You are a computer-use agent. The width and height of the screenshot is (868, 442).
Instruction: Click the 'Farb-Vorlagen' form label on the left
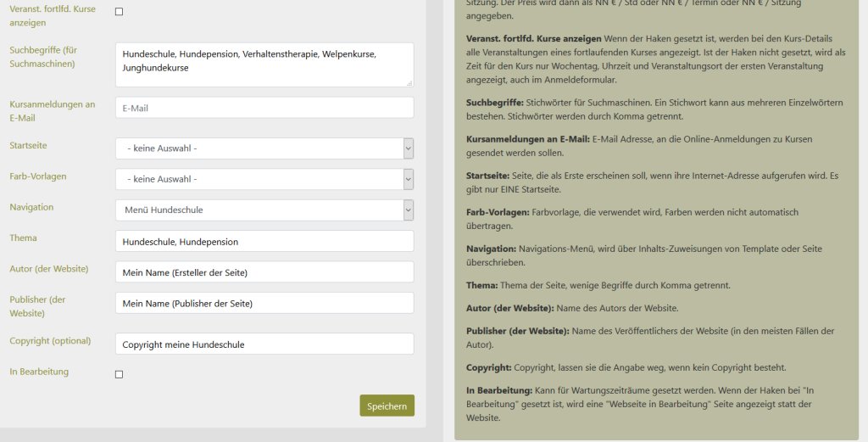pyautogui.click(x=37, y=176)
